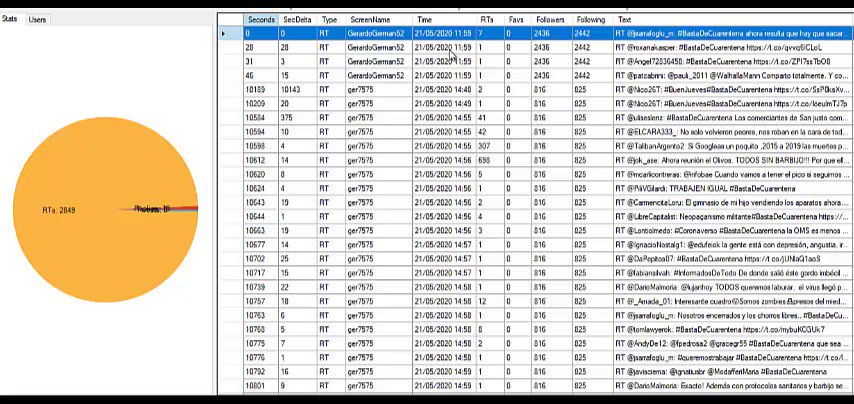Click the Seconds cell 10189
854x404 pixels.
click(x=261, y=90)
